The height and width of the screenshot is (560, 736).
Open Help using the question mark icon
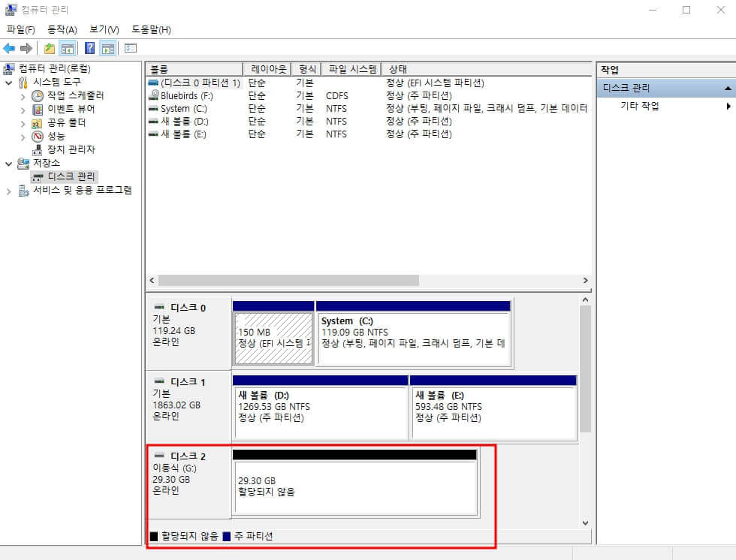[89, 47]
